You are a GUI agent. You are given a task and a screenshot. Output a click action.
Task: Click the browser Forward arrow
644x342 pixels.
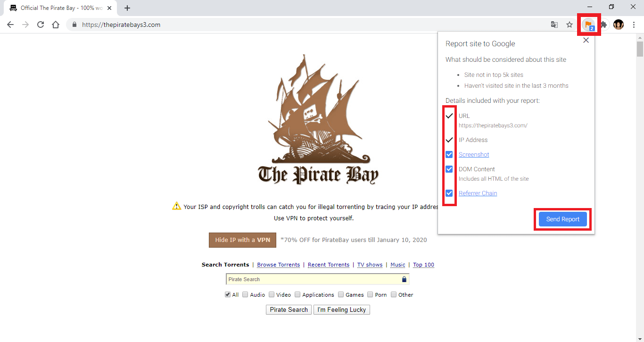pos(25,25)
